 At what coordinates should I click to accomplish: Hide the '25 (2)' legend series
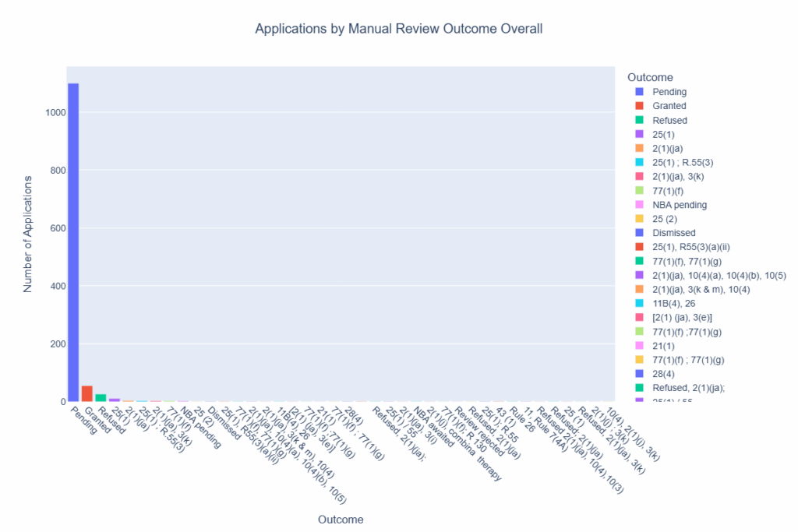(x=667, y=219)
